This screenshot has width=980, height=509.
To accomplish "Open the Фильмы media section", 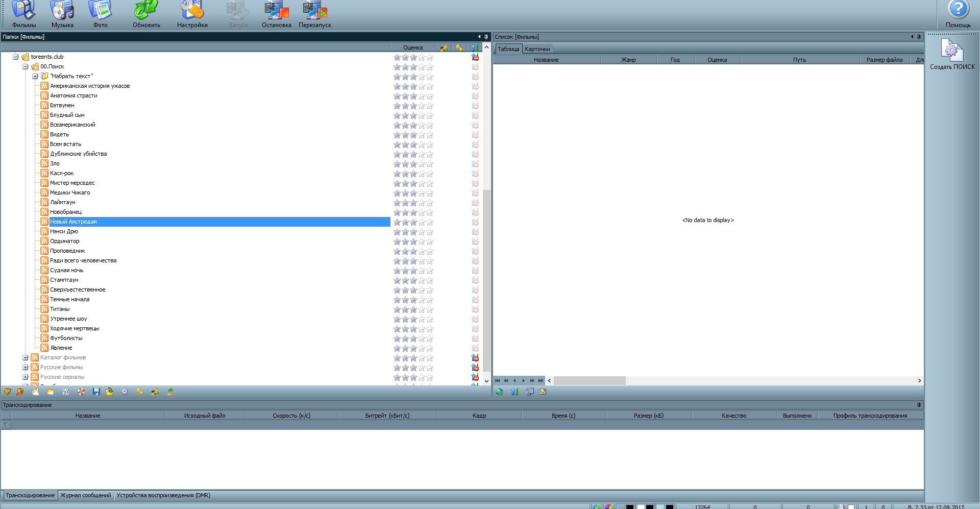I will [23, 14].
